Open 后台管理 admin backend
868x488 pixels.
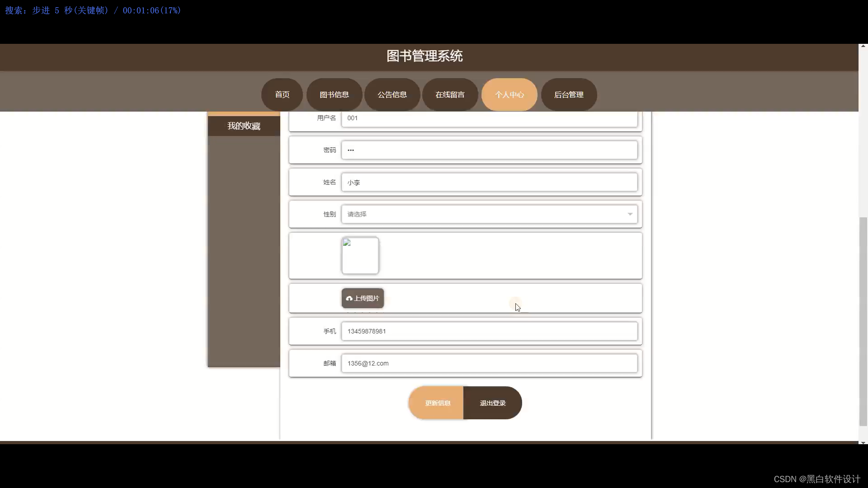(569, 94)
